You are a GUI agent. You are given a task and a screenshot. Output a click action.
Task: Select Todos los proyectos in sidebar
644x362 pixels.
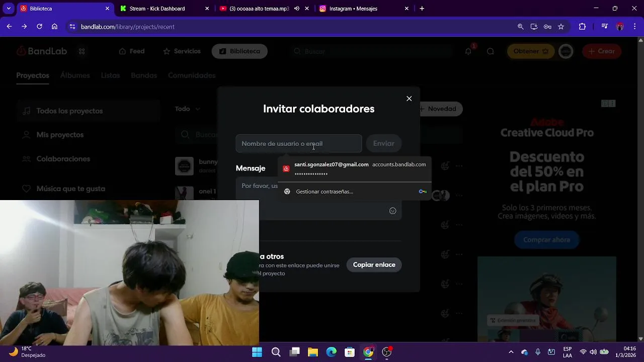tap(89, 111)
